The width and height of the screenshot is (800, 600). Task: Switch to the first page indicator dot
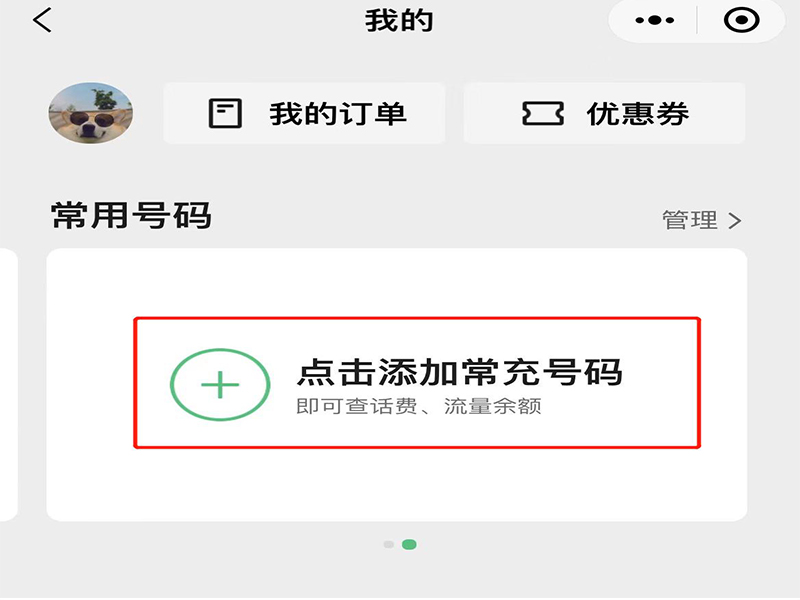point(389,544)
